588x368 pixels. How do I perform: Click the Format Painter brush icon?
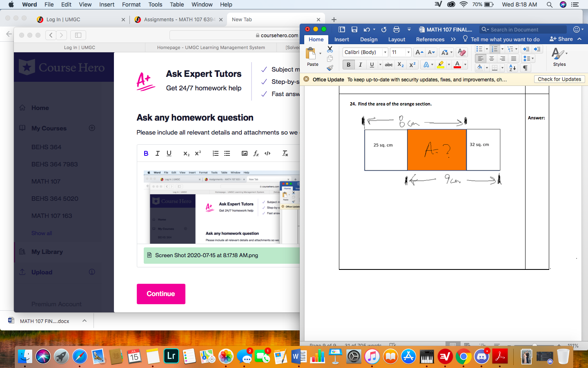(x=330, y=67)
